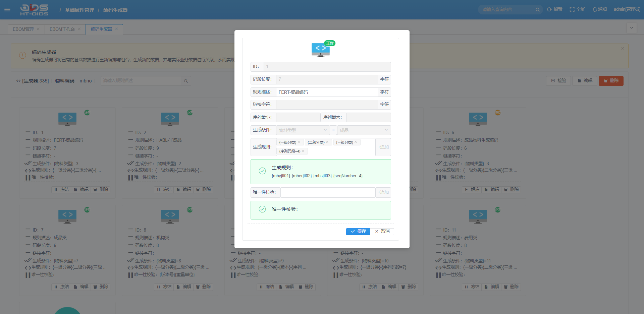This screenshot has height=314, width=644.
Task: Remove the {二级分类} rule tag
Action: (327, 142)
